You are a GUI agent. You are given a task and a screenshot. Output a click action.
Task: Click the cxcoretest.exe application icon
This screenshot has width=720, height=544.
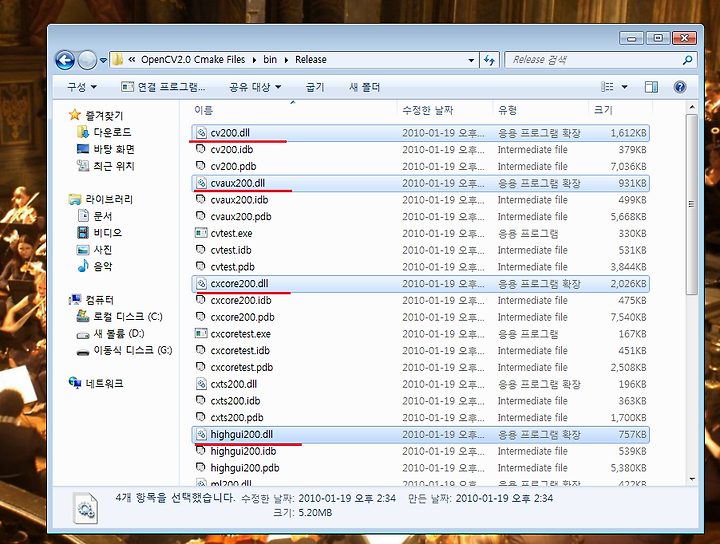pos(201,333)
